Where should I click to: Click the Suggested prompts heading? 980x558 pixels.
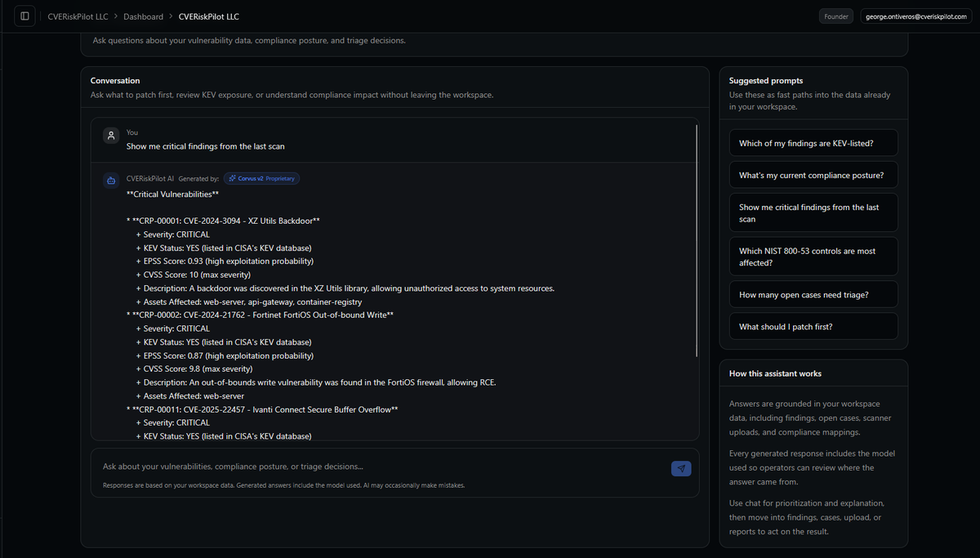[766, 81]
